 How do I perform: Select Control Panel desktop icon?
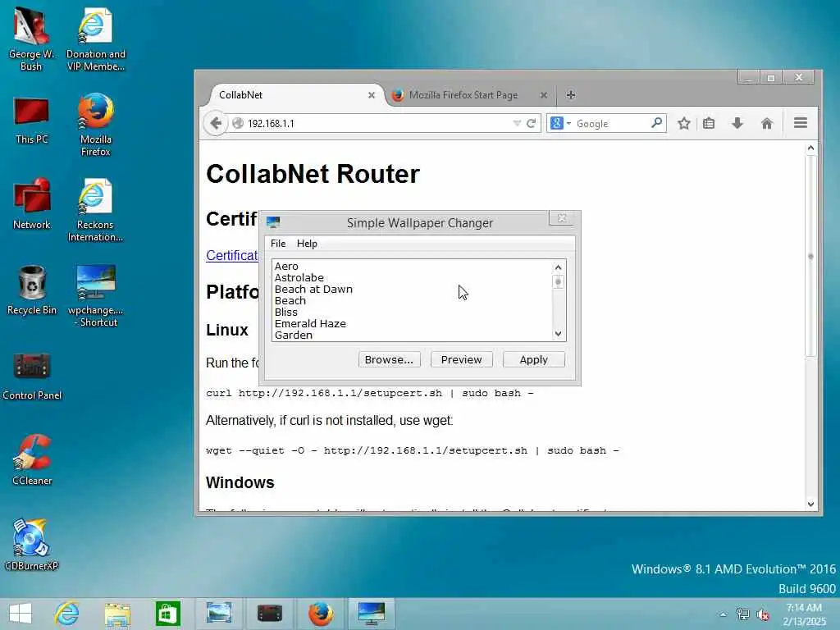pos(31,375)
